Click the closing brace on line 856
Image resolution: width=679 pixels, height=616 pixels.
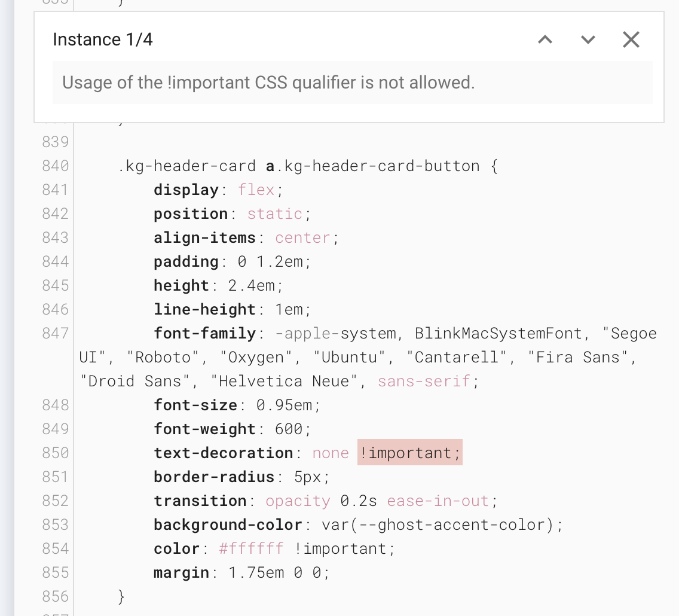(121, 596)
